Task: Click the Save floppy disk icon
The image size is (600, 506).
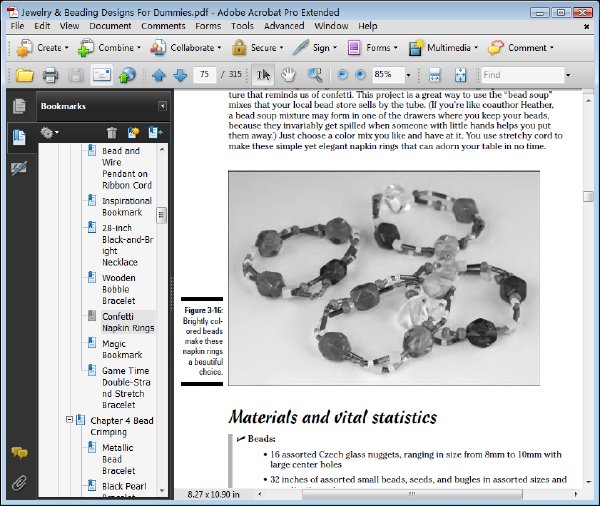Action: click(76, 75)
